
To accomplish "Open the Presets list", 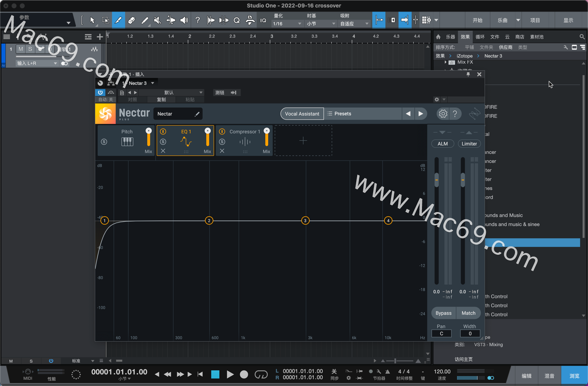I will click(x=362, y=114).
